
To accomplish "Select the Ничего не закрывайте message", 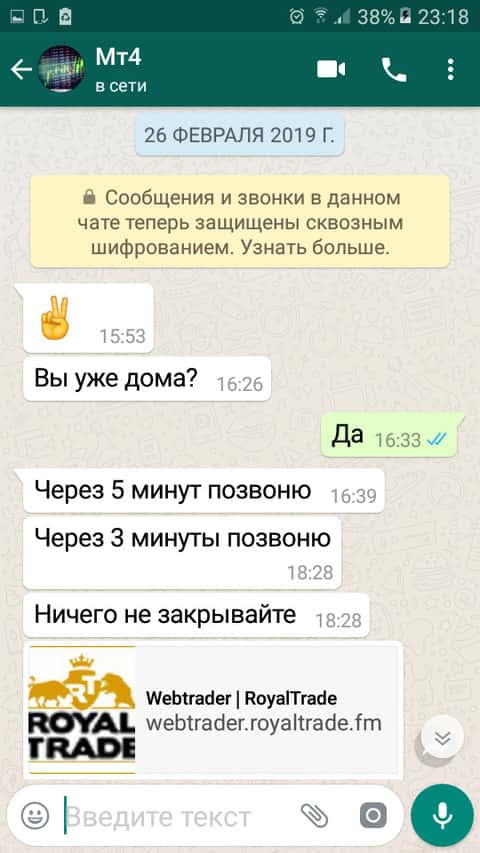I will pyautogui.click(x=196, y=615).
